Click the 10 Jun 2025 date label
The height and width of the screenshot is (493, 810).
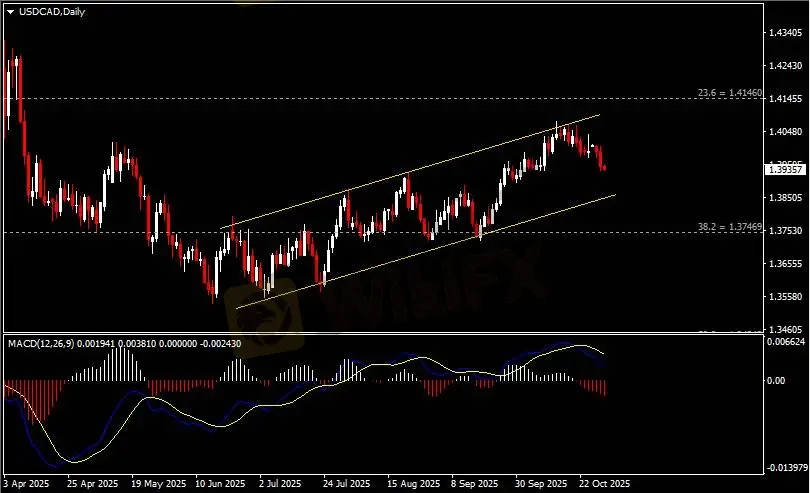[220, 484]
